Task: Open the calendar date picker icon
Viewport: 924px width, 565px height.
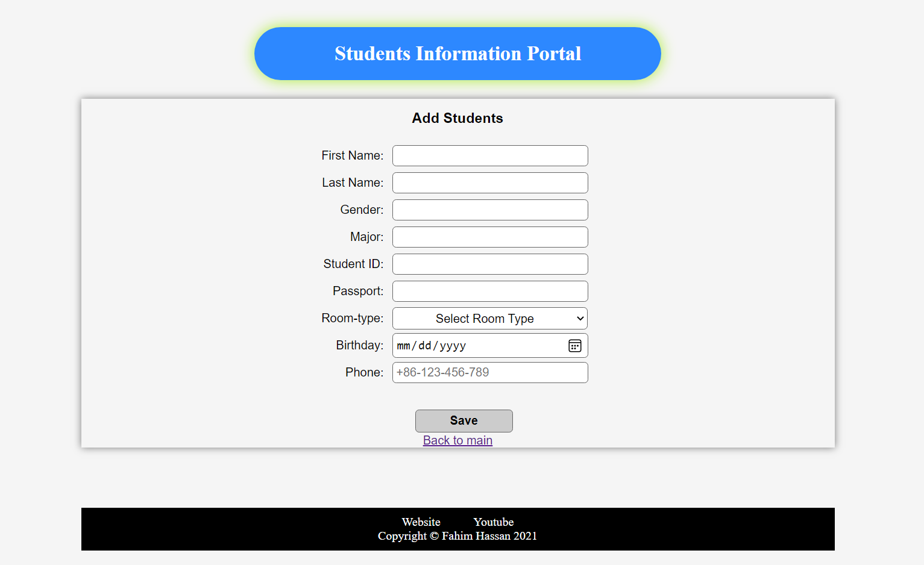Action: (574, 345)
